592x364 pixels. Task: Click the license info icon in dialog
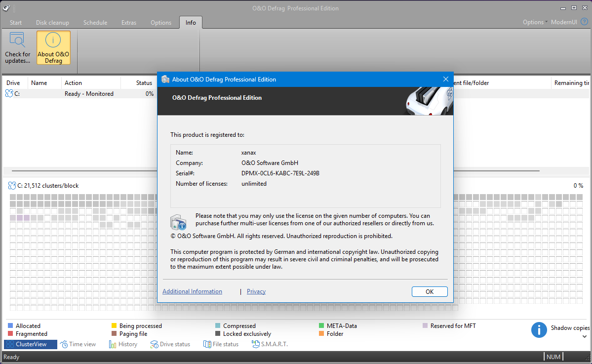pyautogui.click(x=178, y=222)
